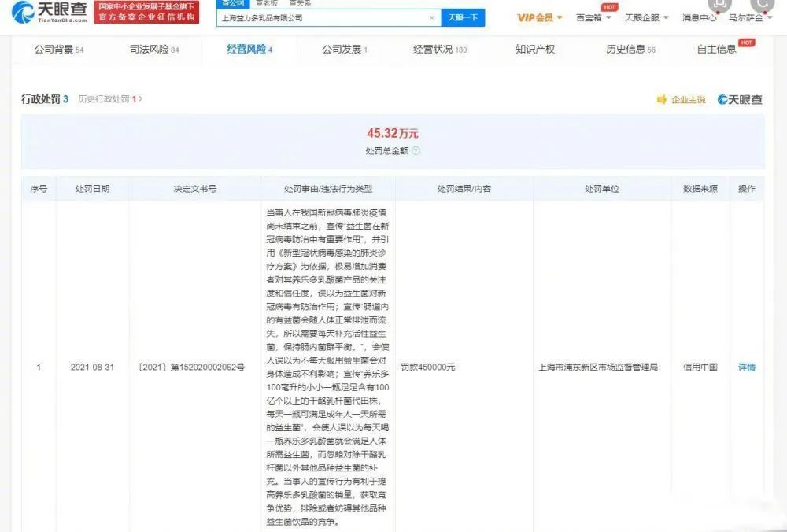Click the 处罚日期 column header
The height and width of the screenshot is (532, 787).
[x=92, y=189]
